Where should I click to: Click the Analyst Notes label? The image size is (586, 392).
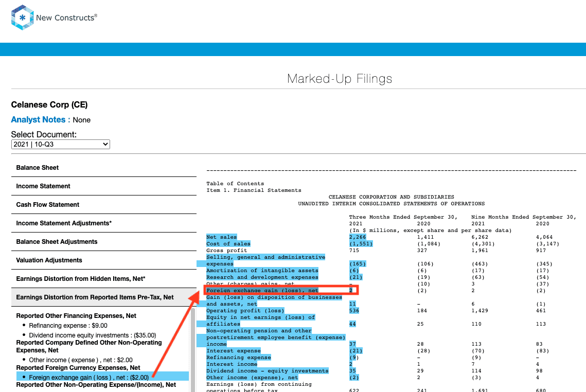point(40,119)
